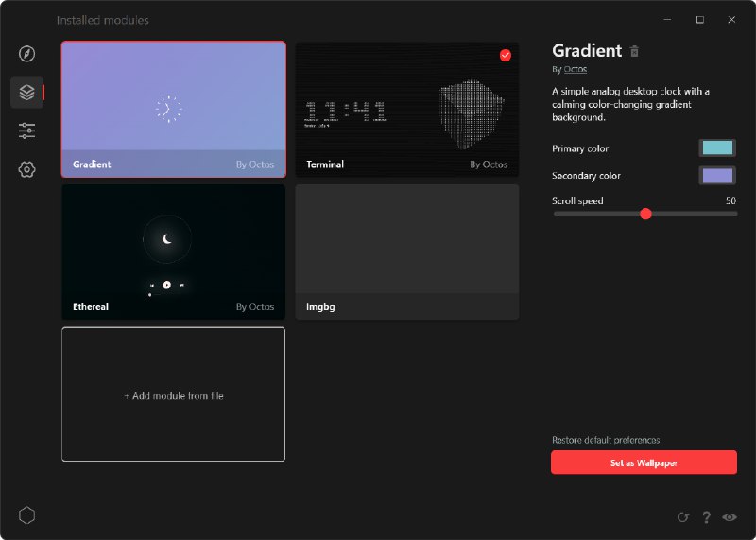Click Restore default preferences link
The height and width of the screenshot is (540, 756).
[x=606, y=440]
